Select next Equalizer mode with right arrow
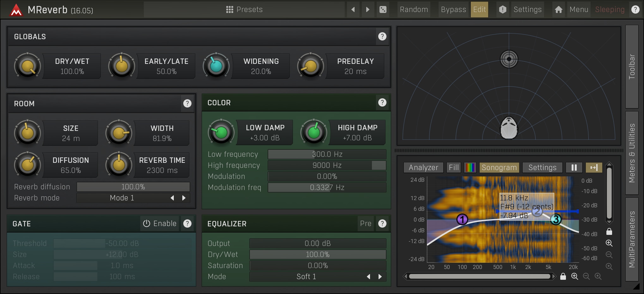Screen dimensions: 644x294 (x=380, y=277)
